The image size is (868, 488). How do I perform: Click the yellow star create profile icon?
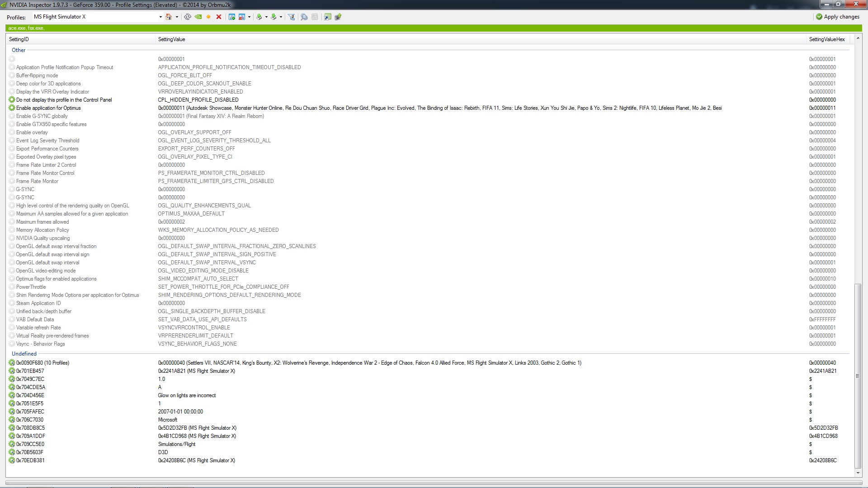coord(208,17)
